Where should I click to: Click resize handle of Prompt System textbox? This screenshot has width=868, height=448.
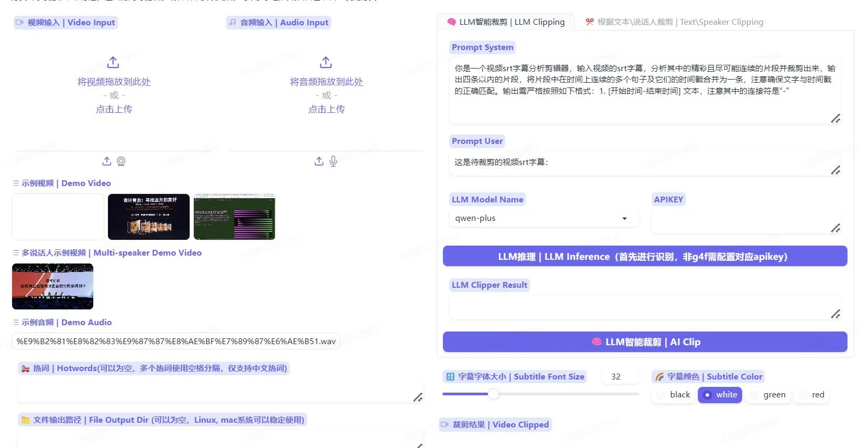tap(835, 119)
